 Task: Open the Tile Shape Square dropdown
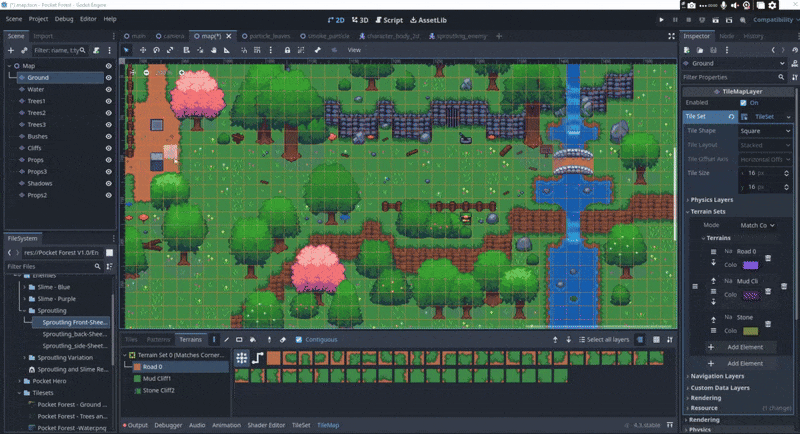[x=762, y=130]
